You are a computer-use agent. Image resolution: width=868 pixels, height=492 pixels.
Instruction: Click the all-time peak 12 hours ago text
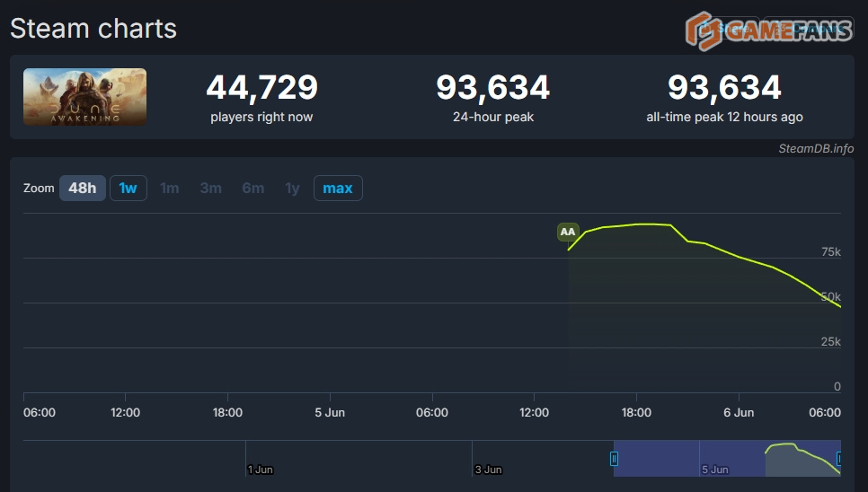point(724,117)
